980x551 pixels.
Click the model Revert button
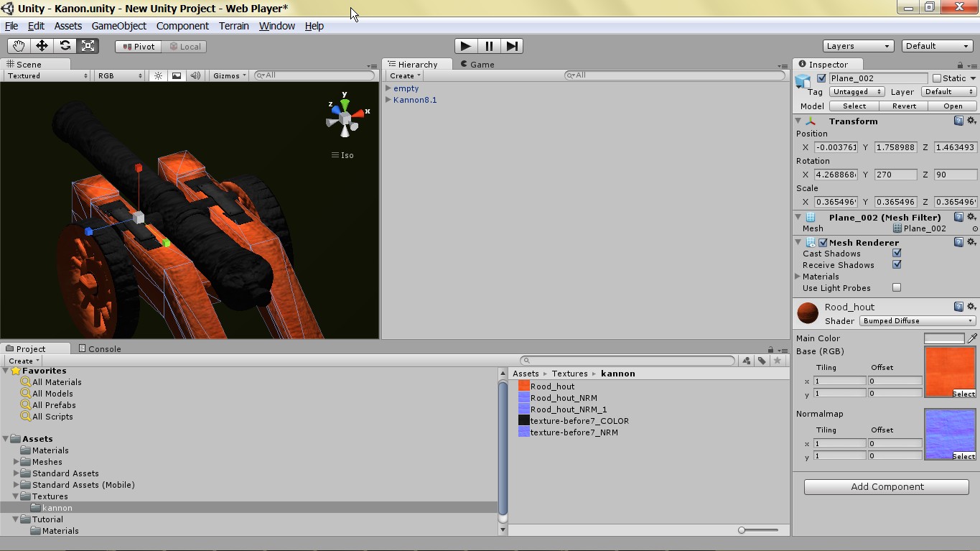pos(904,106)
